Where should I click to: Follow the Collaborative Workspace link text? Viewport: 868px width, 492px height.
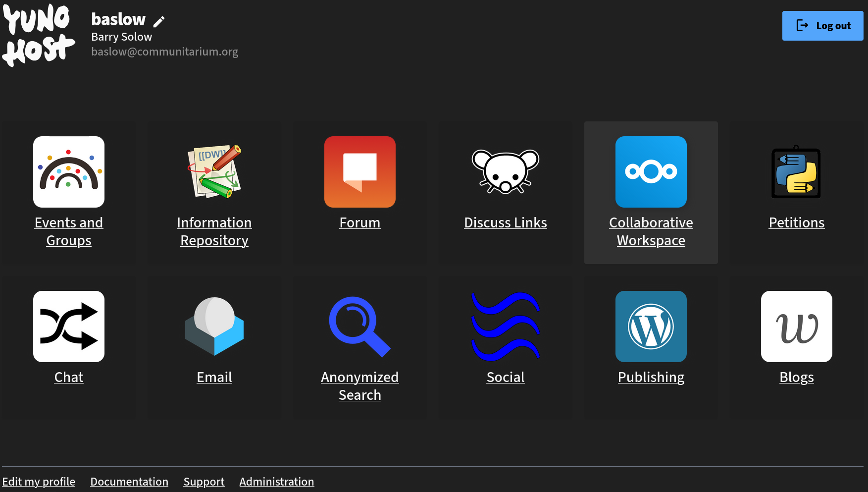coord(651,231)
